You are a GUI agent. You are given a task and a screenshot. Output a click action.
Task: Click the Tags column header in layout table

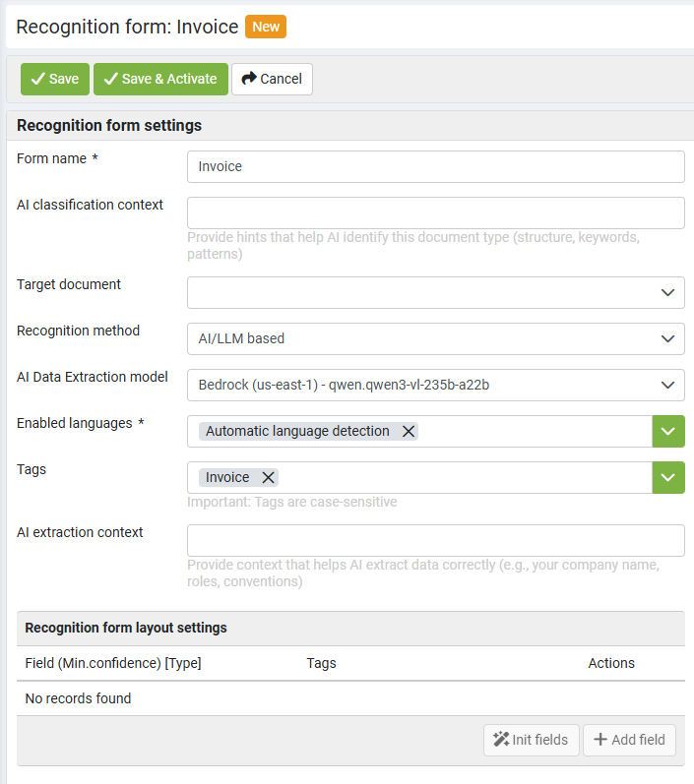[321, 663]
